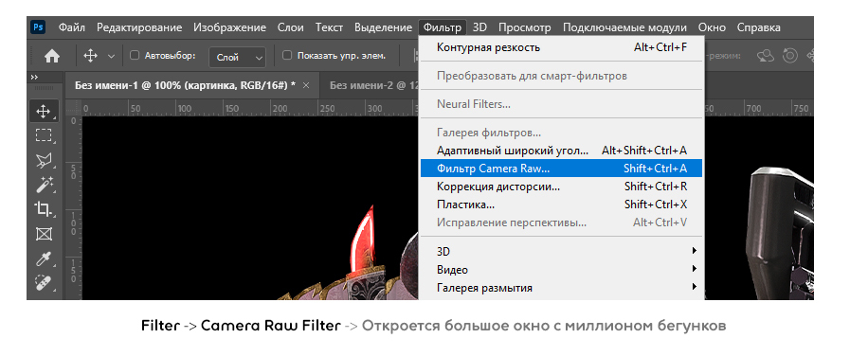Open the Окно menu
The width and height of the screenshot is (868, 356).
[x=712, y=27]
